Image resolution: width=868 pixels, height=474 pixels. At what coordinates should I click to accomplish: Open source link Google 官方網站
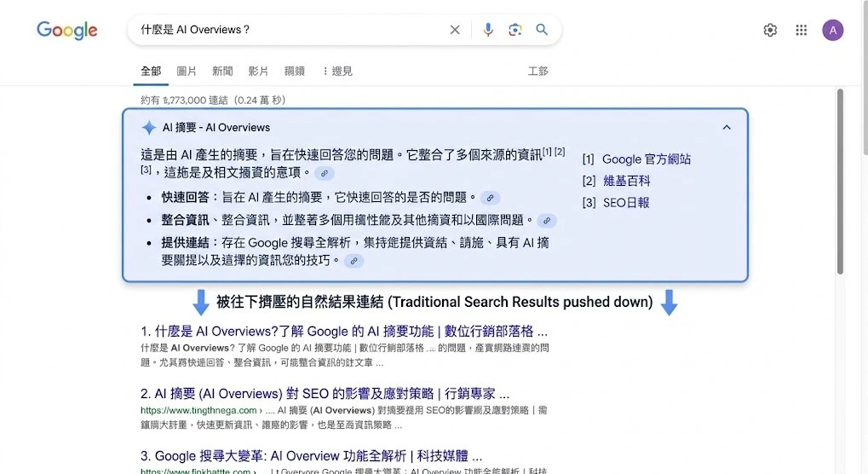(x=647, y=159)
